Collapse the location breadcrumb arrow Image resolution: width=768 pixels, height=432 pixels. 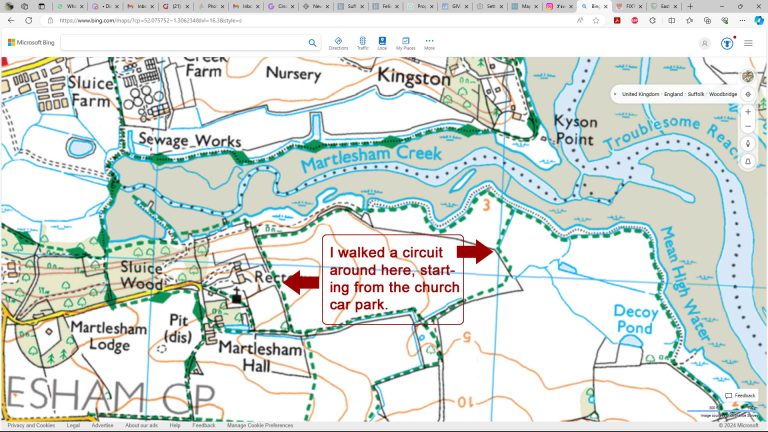click(615, 94)
